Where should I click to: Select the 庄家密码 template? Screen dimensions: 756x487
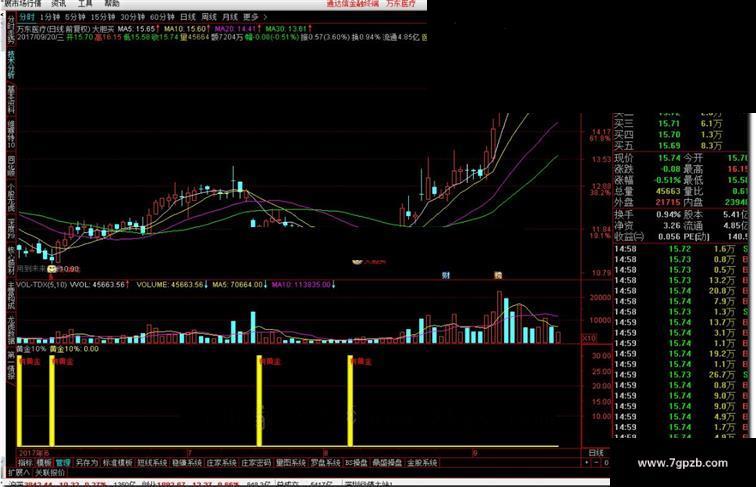256,462
